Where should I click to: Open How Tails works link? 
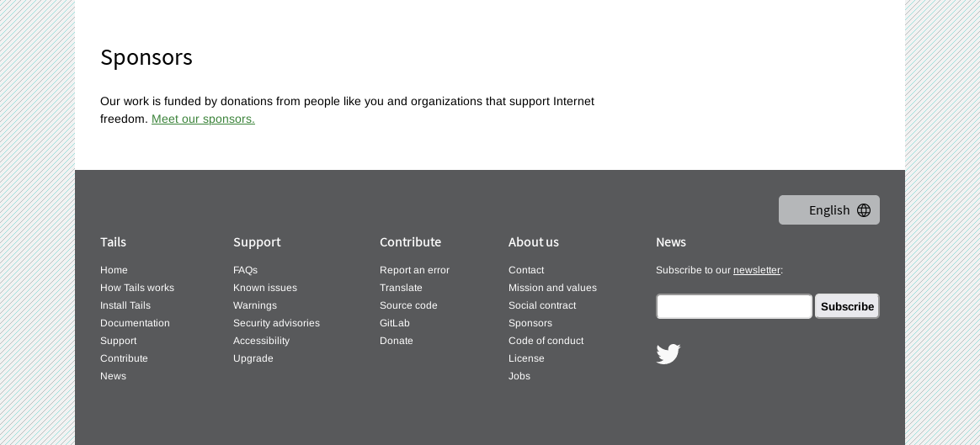137,288
